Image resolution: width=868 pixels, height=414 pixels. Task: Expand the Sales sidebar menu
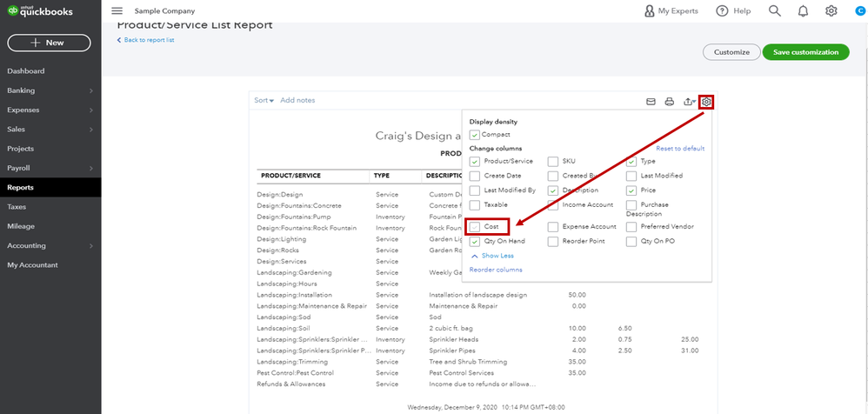click(x=50, y=129)
